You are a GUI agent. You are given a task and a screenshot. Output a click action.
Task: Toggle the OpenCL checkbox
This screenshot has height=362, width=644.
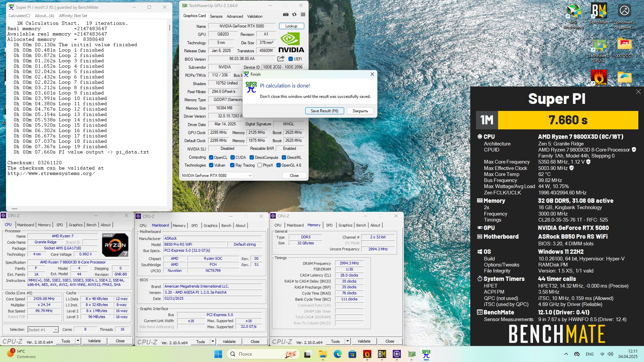211,158
